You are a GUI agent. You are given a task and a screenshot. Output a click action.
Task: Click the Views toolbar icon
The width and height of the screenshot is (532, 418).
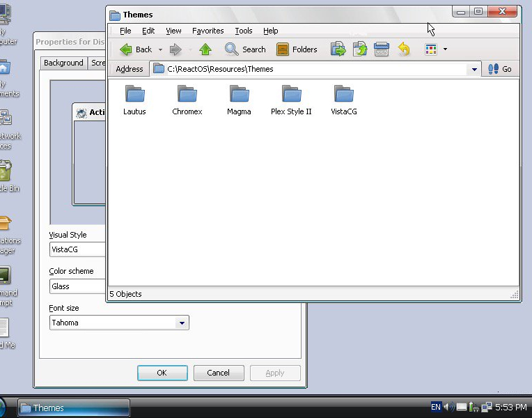(x=431, y=49)
